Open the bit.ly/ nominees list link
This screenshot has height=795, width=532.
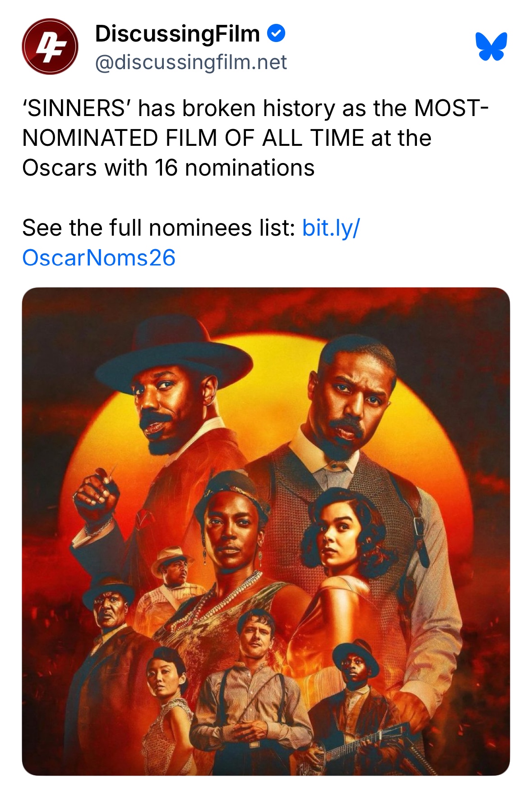click(x=331, y=228)
